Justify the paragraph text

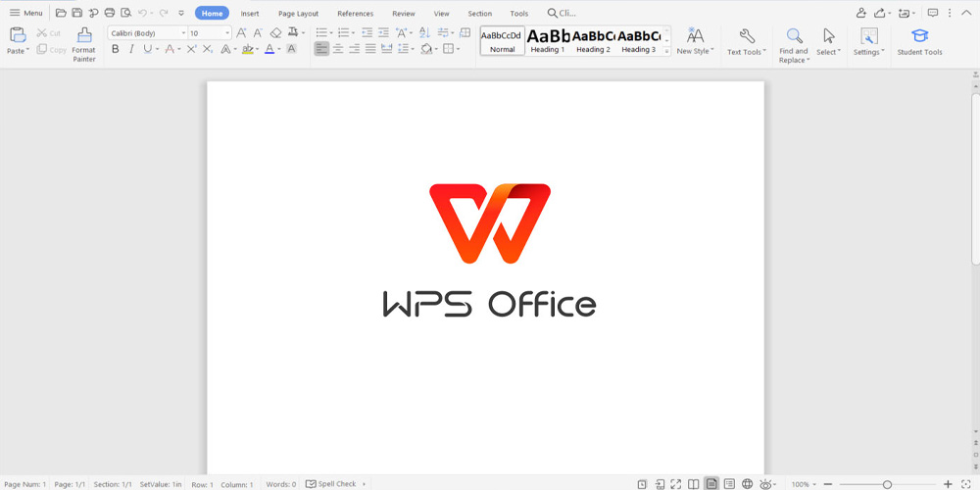pos(370,49)
